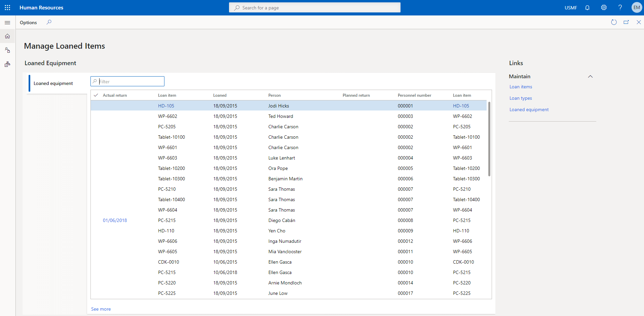Screen dimensions: 644x316
Task: Open notifications via the bell icon
Action: click(x=587, y=7)
